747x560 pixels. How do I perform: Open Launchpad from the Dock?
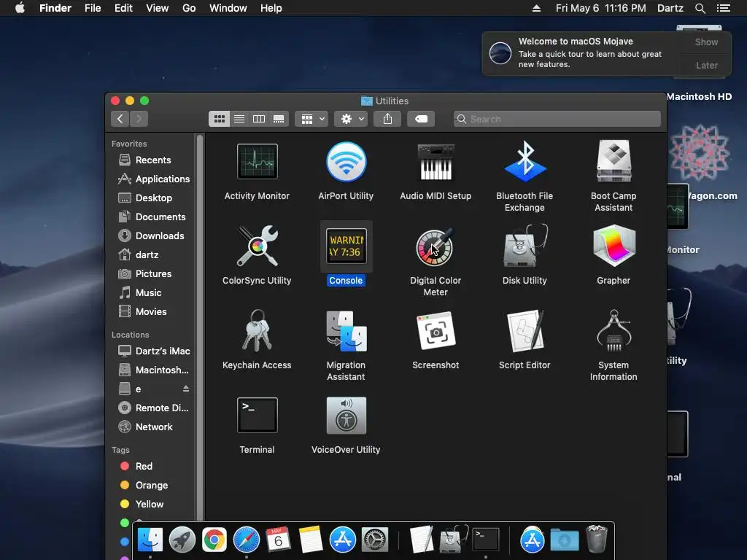click(x=182, y=540)
